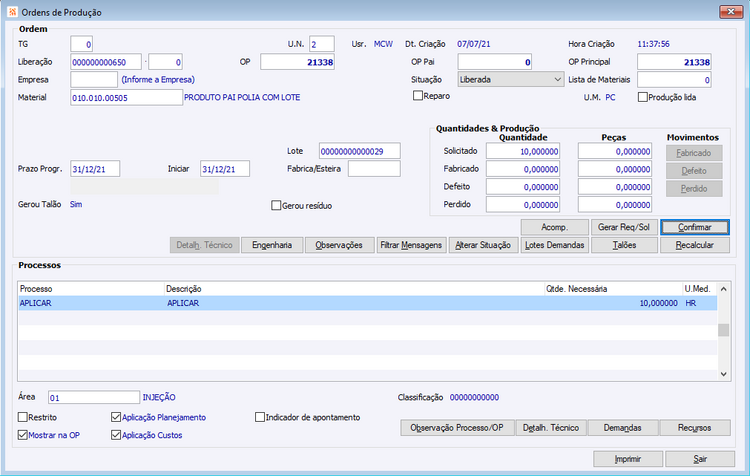Viewport: 750px width, 476px height.
Task: Select the APLICAR process row
Action: click(x=367, y=303)
